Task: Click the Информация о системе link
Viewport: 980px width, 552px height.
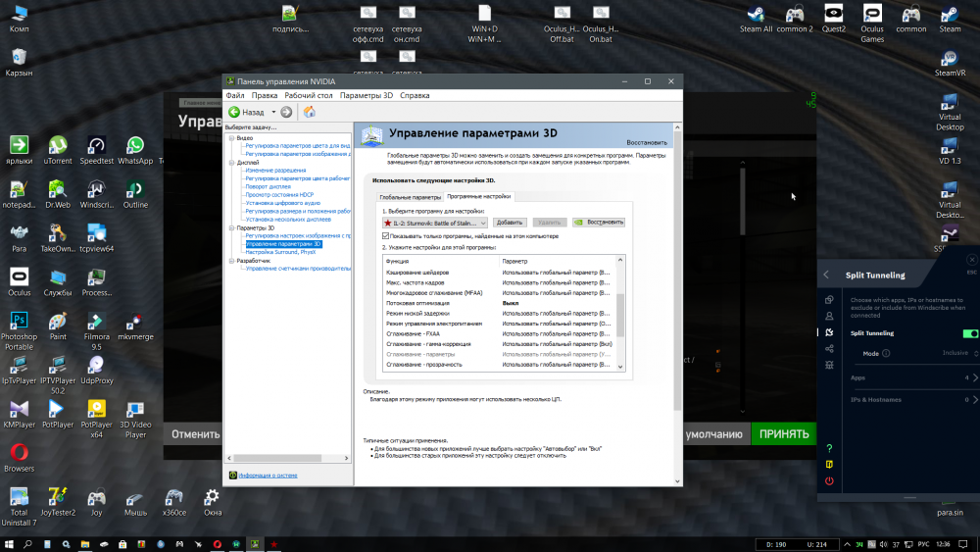Action: 267,476
